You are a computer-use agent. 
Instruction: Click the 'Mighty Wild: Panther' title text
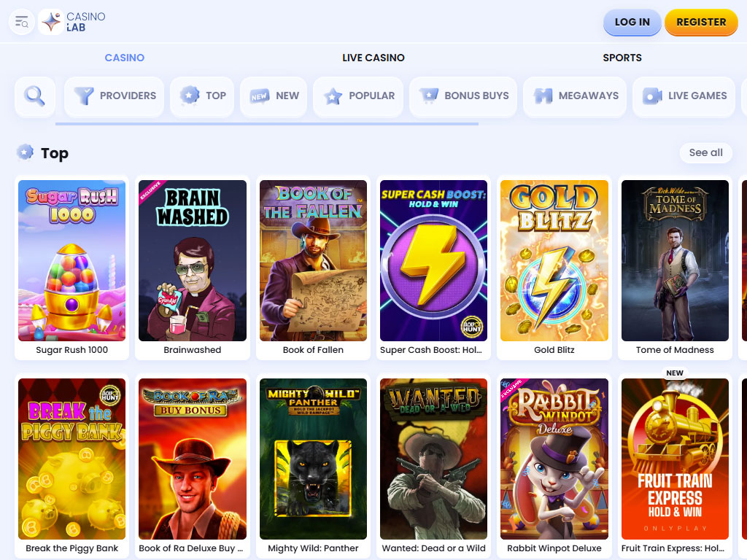coord(313,548)
